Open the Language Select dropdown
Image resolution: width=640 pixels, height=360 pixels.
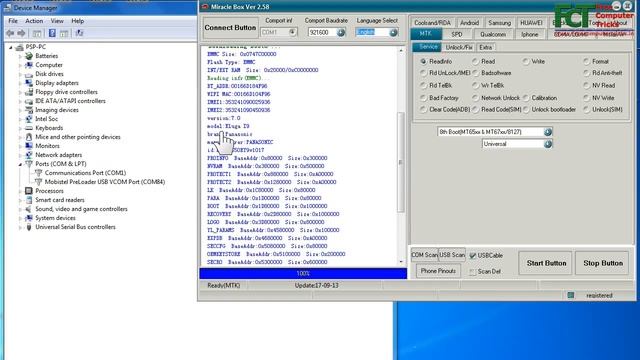pos(393,32)
